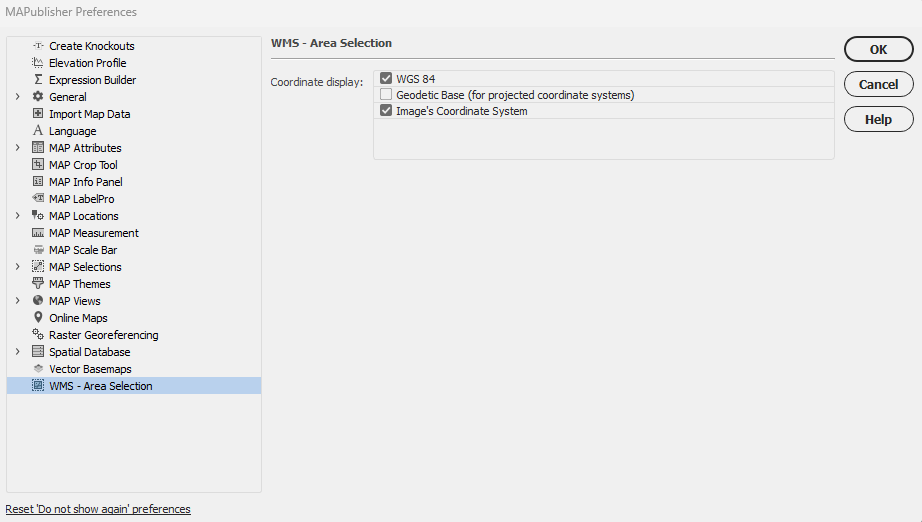Click the Vector Basemaps layers icon
922x522 pixels.
point(38,369)
